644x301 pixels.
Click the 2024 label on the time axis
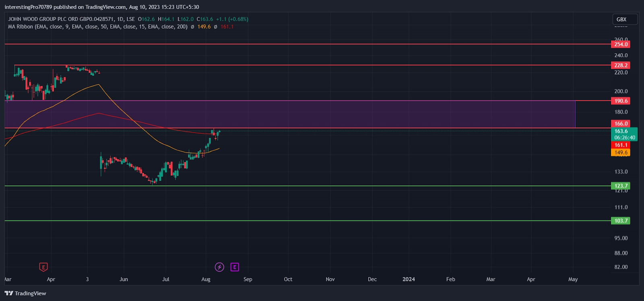coord(409,279)
